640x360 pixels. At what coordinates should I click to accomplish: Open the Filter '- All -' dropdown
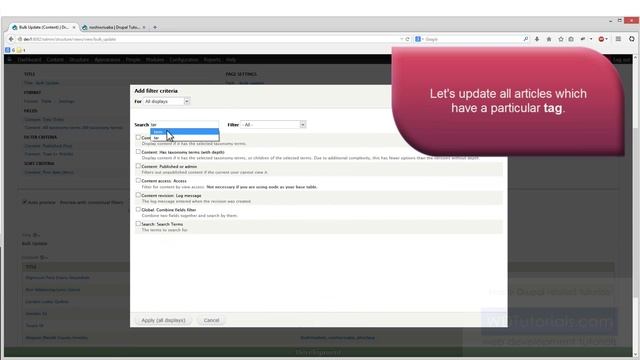click(273, 124)
